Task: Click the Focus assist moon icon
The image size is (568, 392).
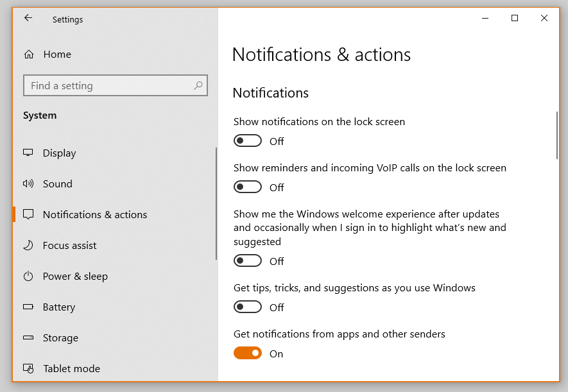Action: (28, 245)
